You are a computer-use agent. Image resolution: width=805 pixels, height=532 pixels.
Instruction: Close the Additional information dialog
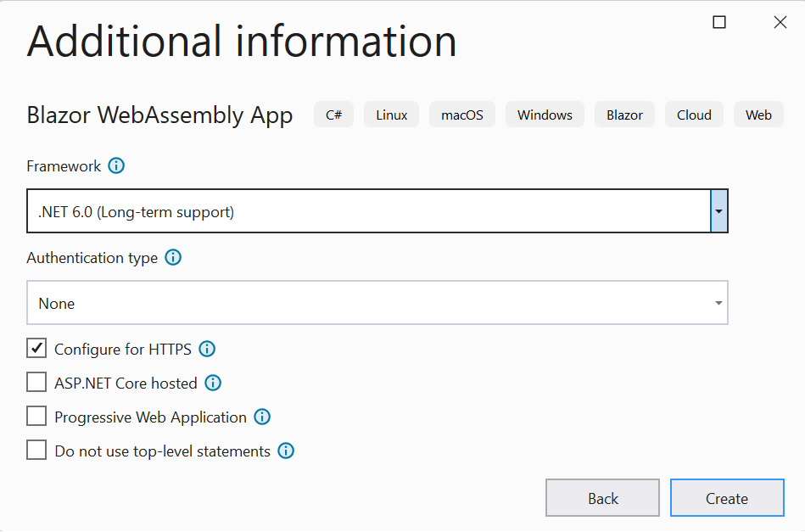pos(780,22)
